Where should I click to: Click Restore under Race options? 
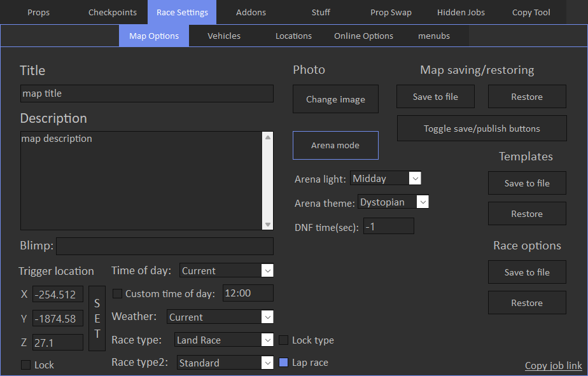(x=527, y=303)
